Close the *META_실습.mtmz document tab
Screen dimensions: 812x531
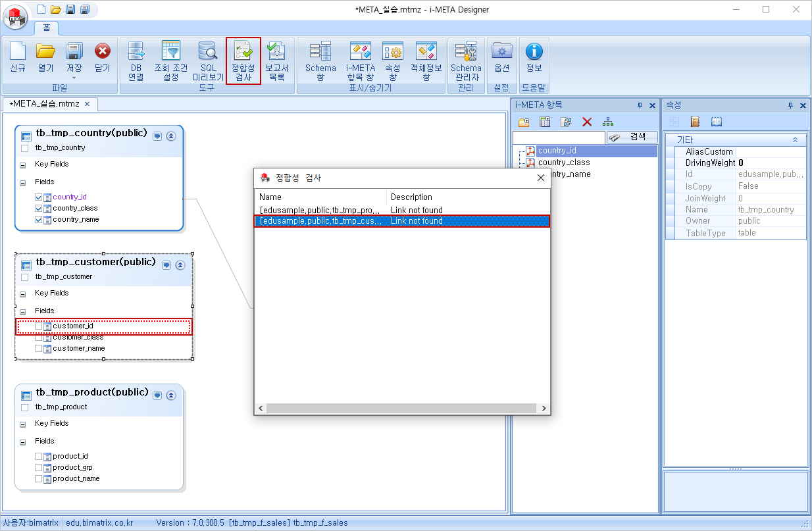tap(88, 104)
